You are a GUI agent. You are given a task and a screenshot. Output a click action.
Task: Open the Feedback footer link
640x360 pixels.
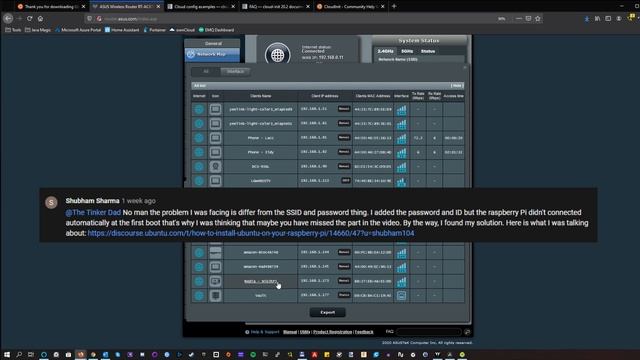click(x=364, y=332)
